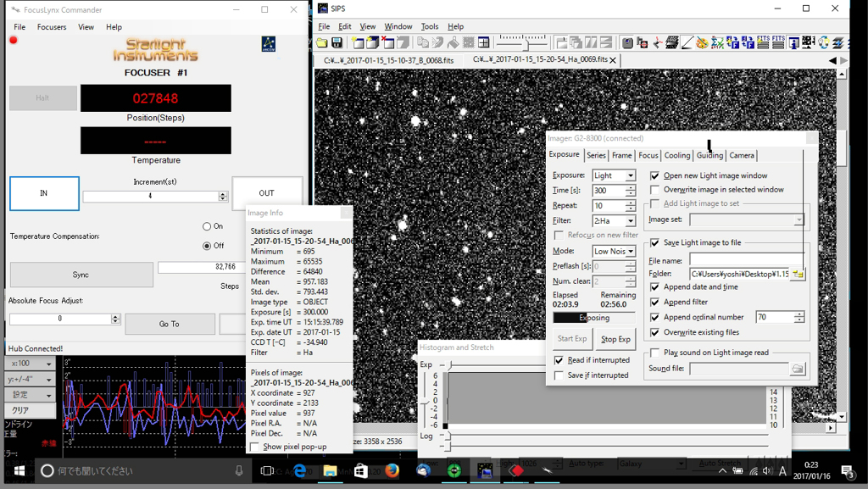Click the sound file browse icon
The image size is (868, 489).
point(797,369)
